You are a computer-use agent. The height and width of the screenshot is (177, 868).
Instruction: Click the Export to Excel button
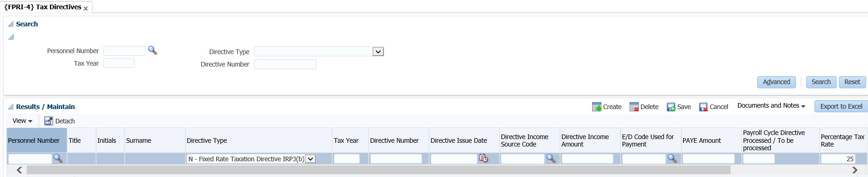pyautogui.click(x=841, y=106)
